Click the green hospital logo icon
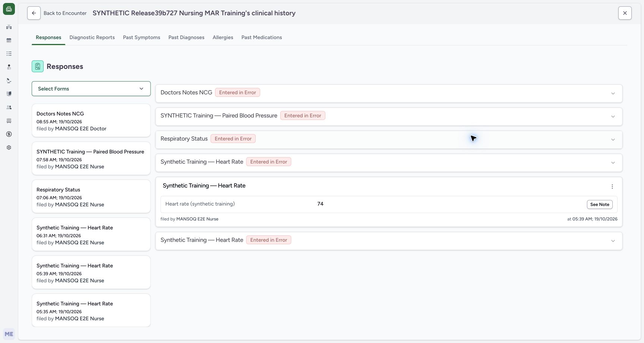The image size is (644, 343). point(9,9)
